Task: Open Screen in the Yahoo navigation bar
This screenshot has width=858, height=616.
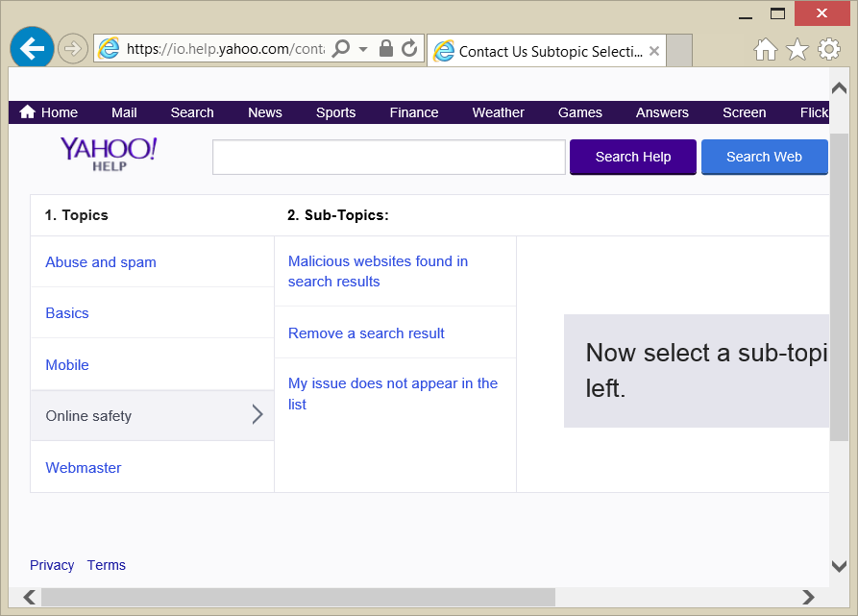Action: pyautogui.click(x=745, y=112)
